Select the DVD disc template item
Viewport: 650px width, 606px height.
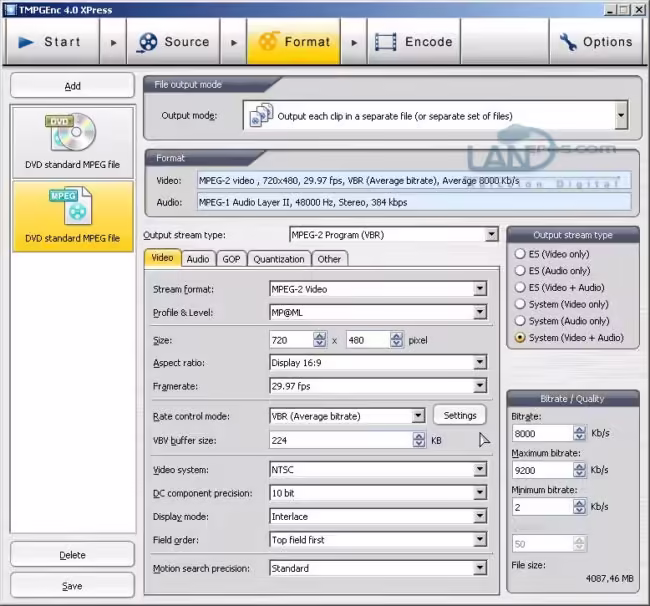[73, 142]
